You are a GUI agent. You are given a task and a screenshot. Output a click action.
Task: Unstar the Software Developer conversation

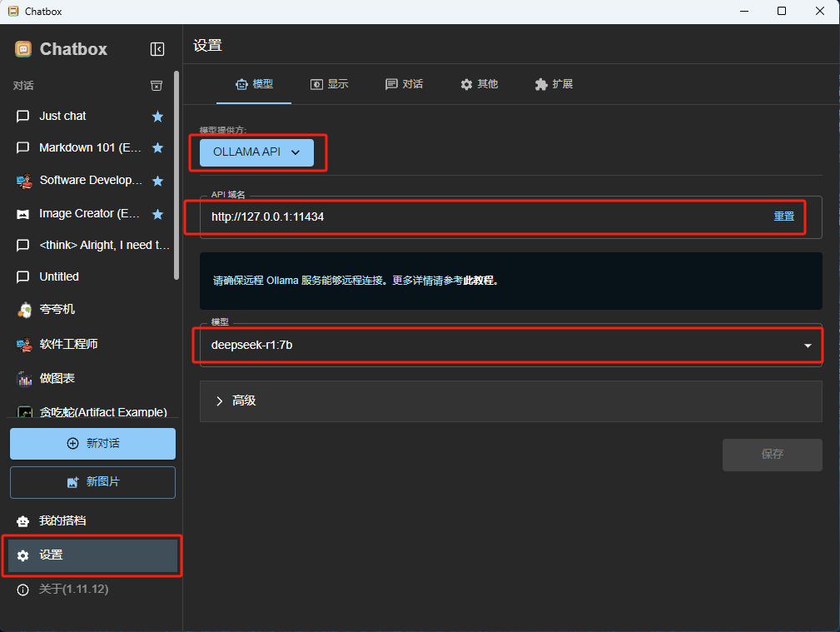[157, 182]
